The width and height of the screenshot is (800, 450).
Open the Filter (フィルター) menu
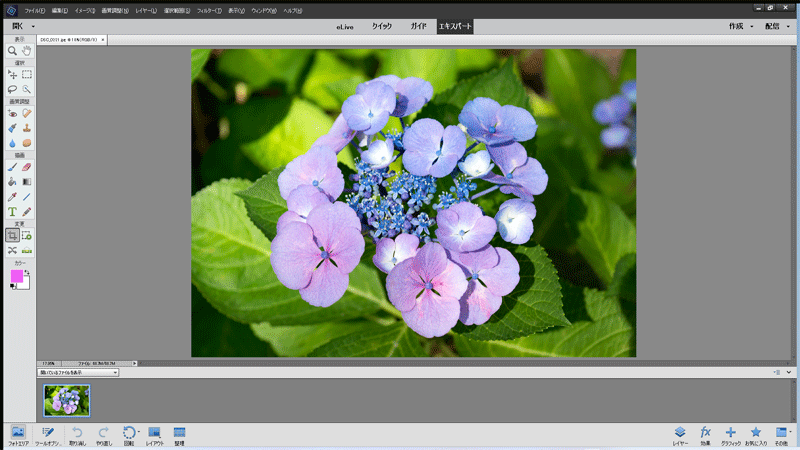209,11
